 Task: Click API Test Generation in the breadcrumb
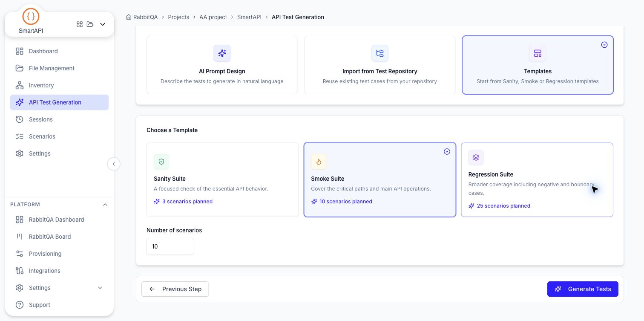[x=298, y=17]
